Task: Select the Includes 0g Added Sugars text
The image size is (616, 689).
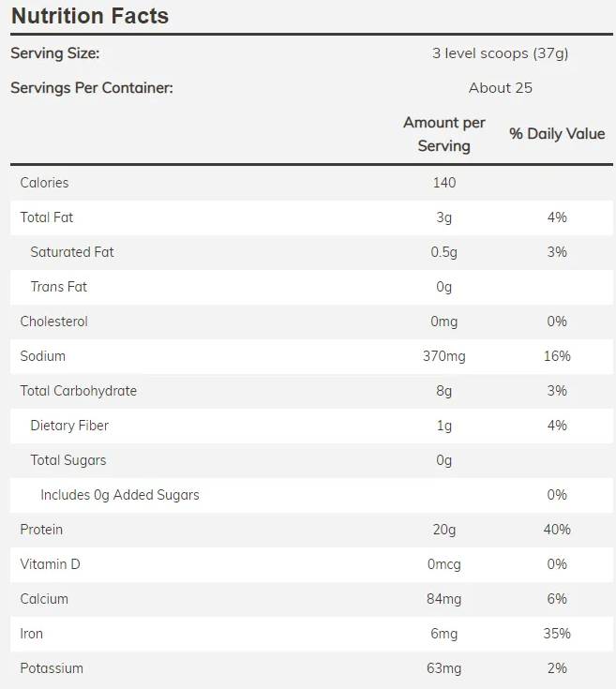Action: pos(120,495)
